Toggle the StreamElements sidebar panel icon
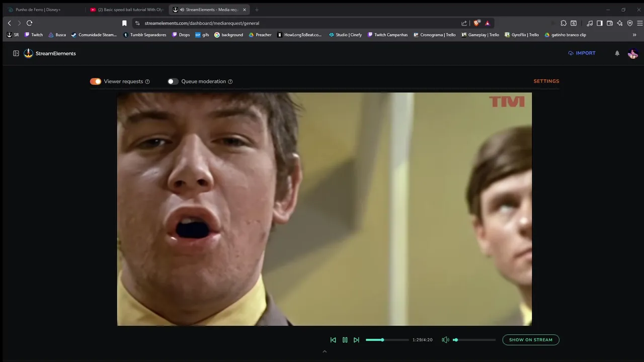Image resolution: width=644 pixels, height=362 pixels. tap(16, 53)
